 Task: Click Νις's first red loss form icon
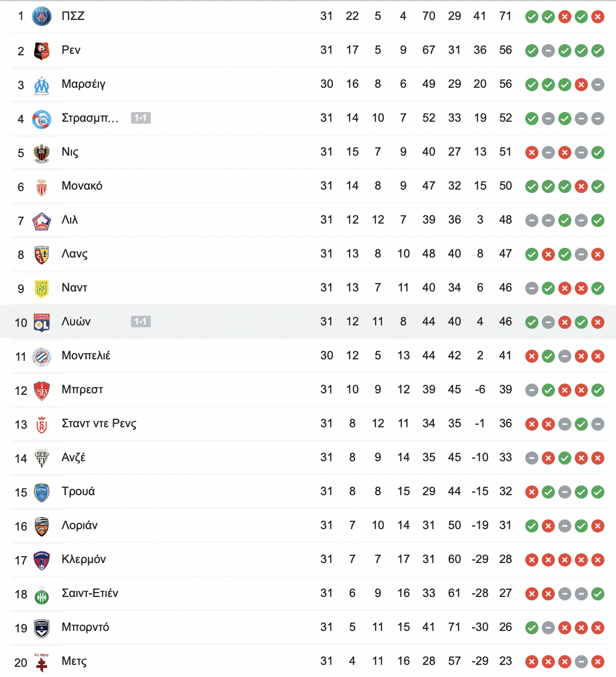[x=532, y=152]
